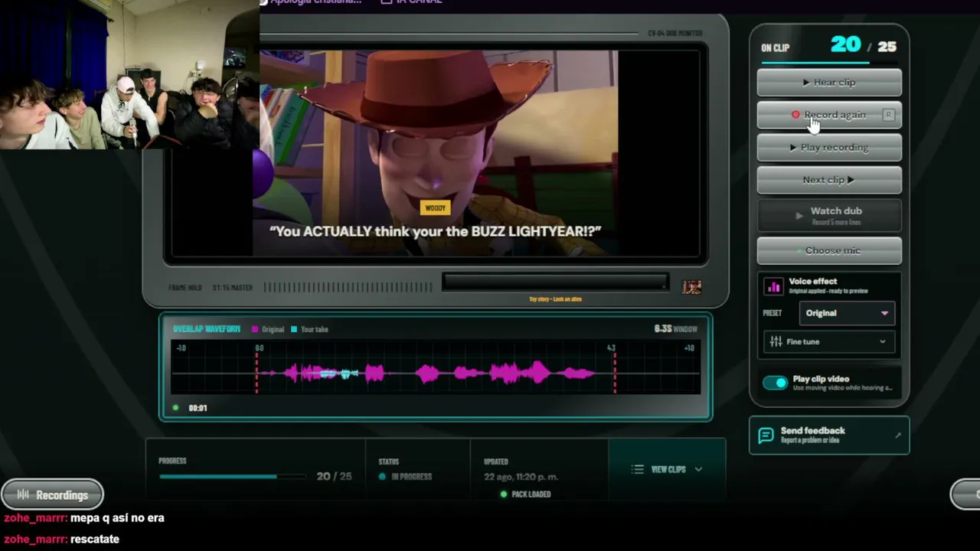Viewport: 980px width, 551px height.
Task: Expand the Fine tune section
Action: (x=829, y=342)
